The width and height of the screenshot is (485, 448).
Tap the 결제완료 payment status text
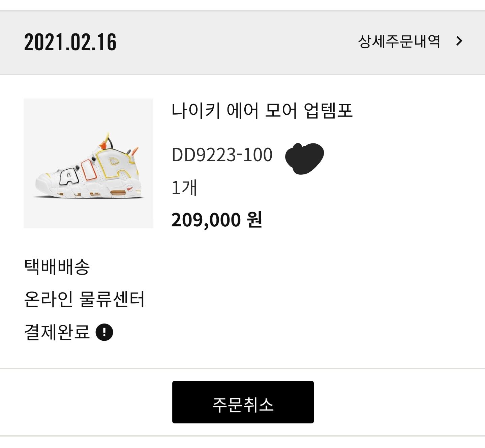coord(57,332)
